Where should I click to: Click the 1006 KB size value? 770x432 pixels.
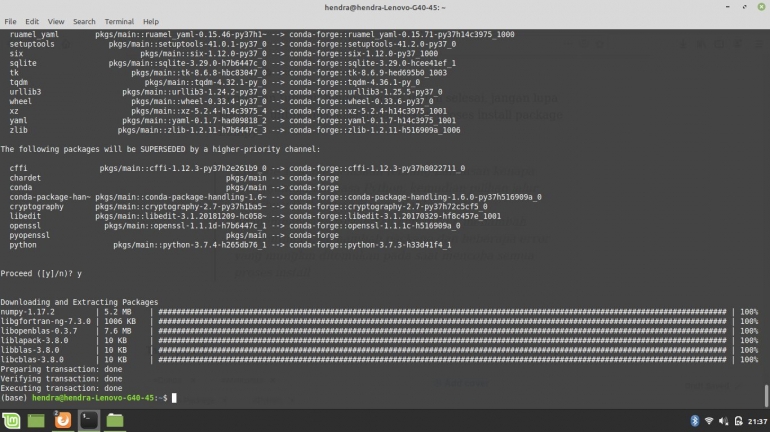(x=120, y=321)
